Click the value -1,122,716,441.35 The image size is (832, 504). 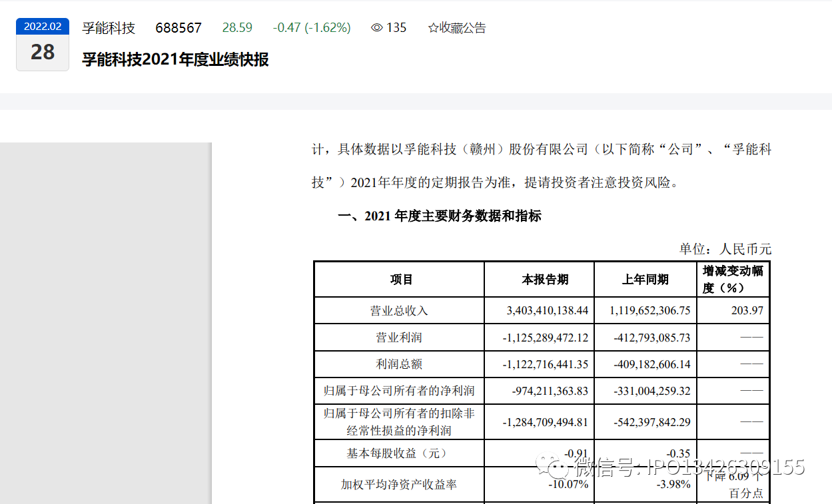pos(546,364)
